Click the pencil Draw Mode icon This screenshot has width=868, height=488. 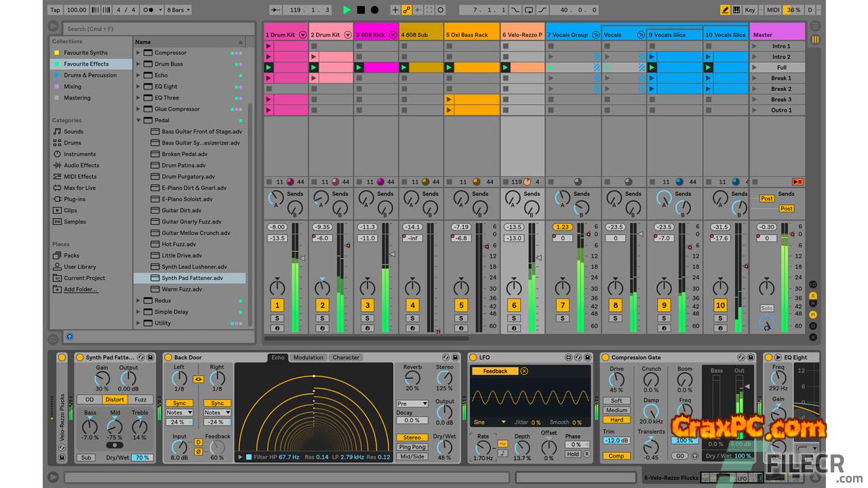[x=725, y=10]
